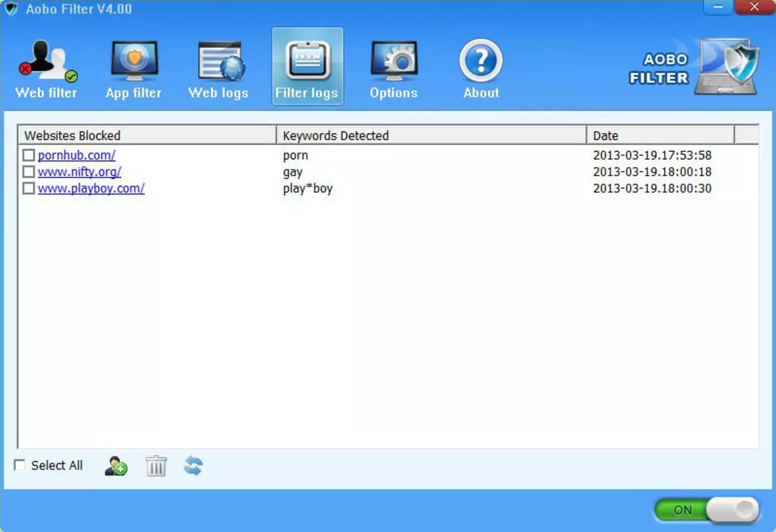Click the keyword 'porn' cell
Screen dimensions: 776x532
click(295, 156)
